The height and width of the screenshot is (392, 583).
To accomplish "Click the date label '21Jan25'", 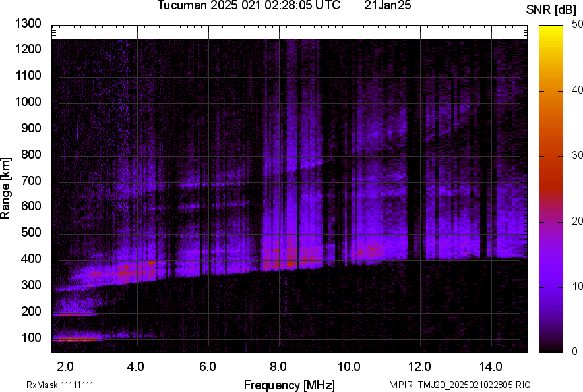I will coord(387,5).
